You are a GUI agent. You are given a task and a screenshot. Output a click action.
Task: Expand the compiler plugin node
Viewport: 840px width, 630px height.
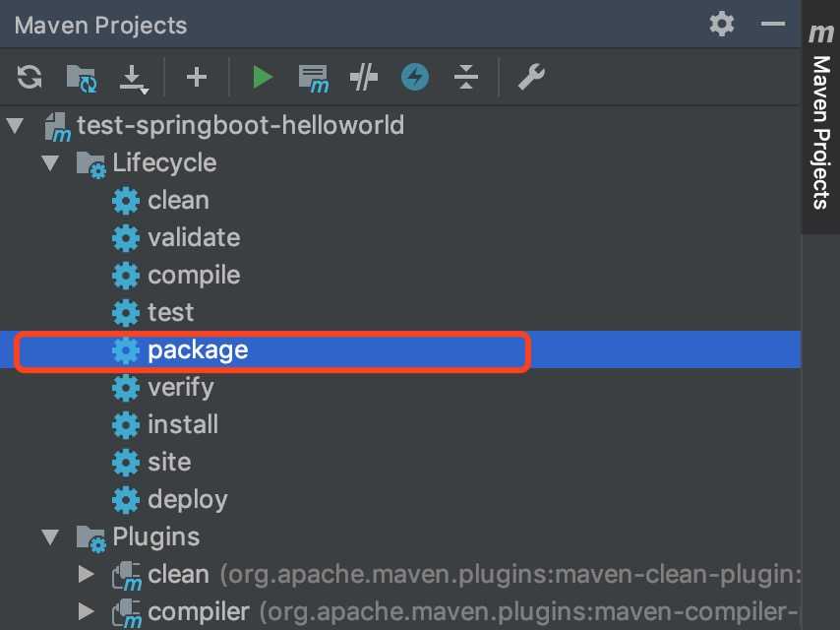[86, 611]
